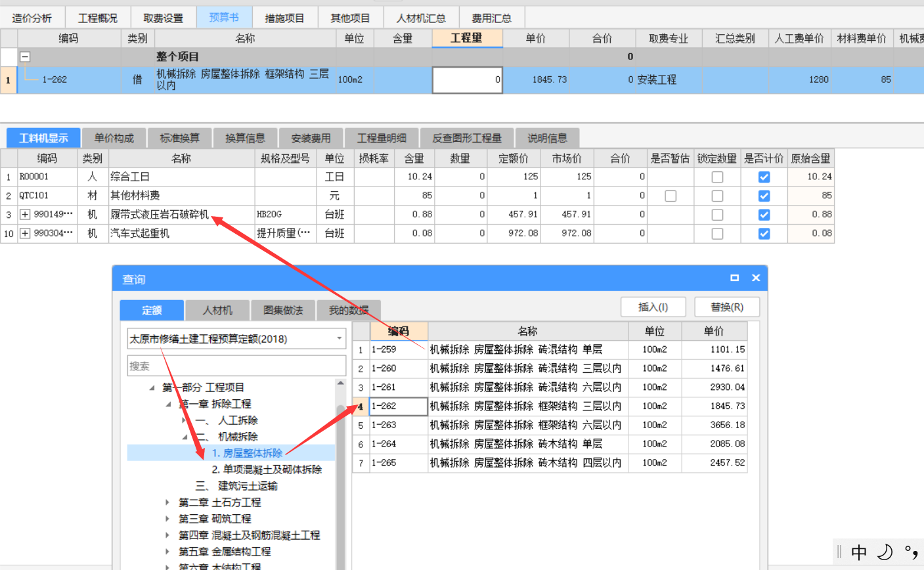Image resolution: width=924 pixels, height=570 pixels.
Task: Expand 第三章 砌筑工程 node
Action: 168,519
